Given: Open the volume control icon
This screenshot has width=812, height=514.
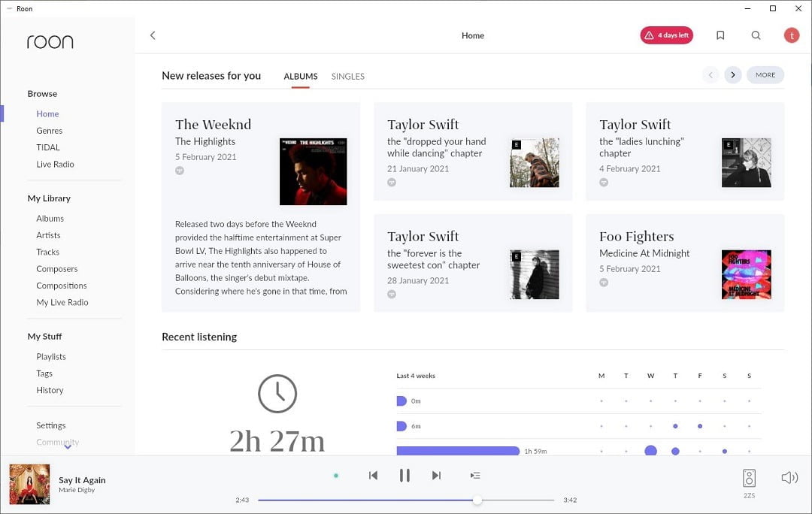Looking at the screenshot, I should tap(789, 477).
